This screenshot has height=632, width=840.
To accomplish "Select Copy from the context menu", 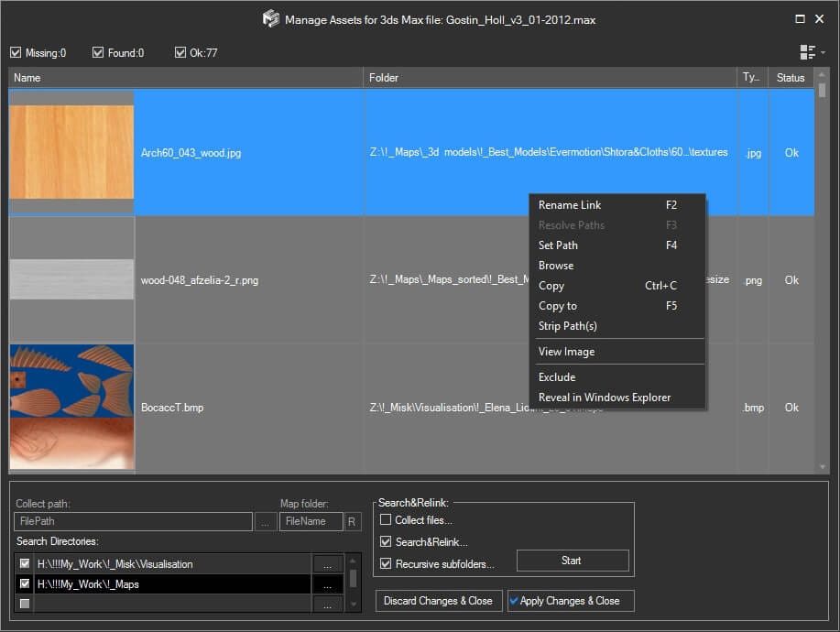I will [617, 286].
